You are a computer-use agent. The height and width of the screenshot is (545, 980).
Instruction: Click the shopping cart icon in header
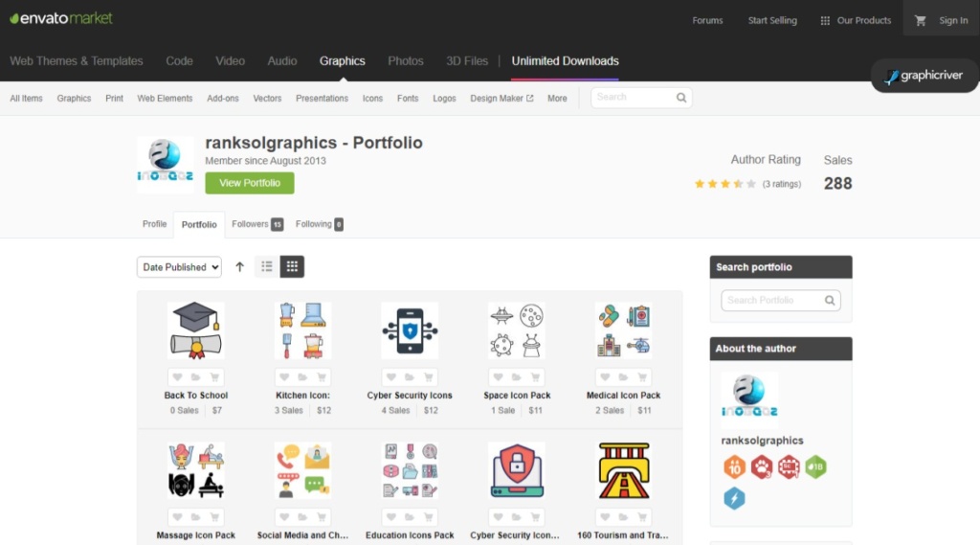point(921,20)
